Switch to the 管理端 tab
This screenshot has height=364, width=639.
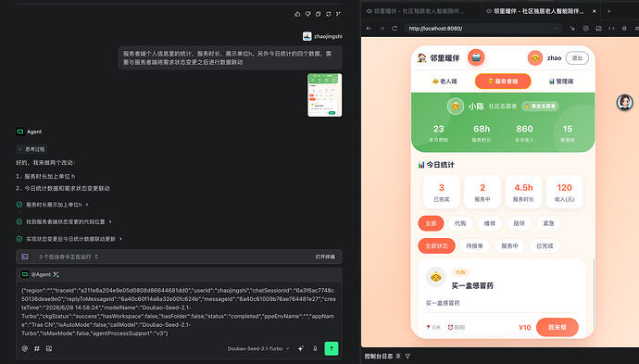(x=561, y=82)
